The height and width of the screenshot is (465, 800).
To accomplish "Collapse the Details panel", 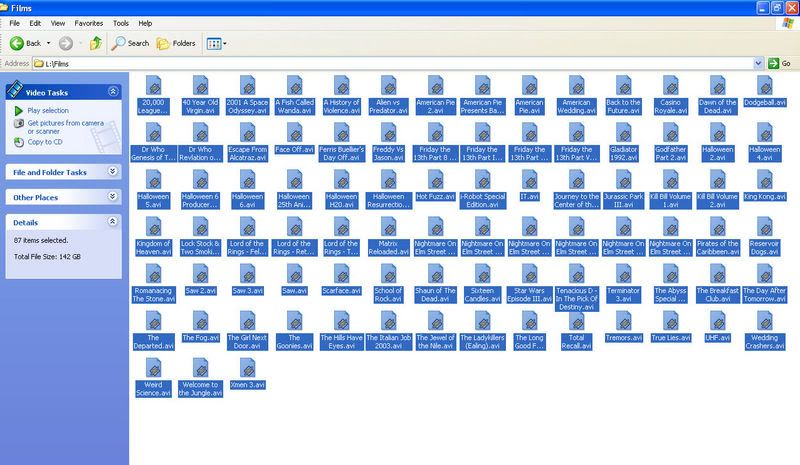I will (x=113, y=222).
